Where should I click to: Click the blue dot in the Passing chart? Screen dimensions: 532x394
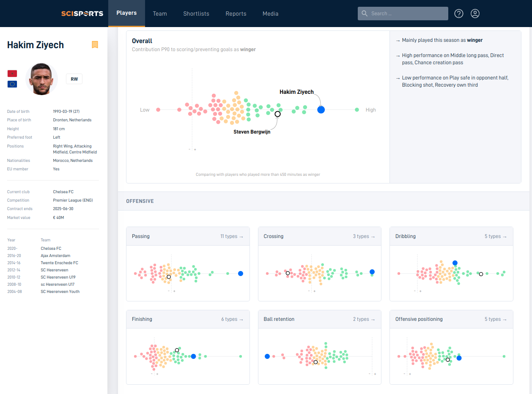click(x=241, y=274)
